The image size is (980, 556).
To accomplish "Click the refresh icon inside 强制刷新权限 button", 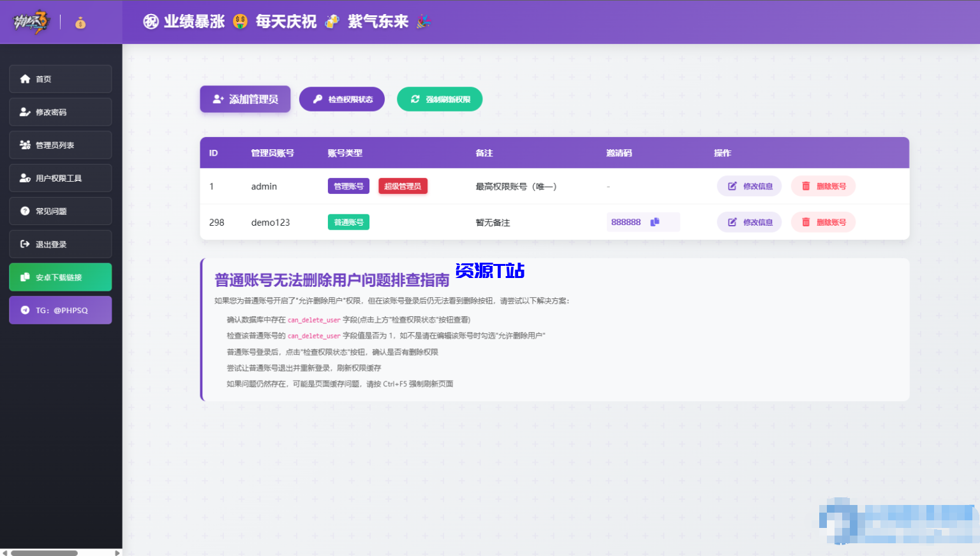I will click(415, 99).
